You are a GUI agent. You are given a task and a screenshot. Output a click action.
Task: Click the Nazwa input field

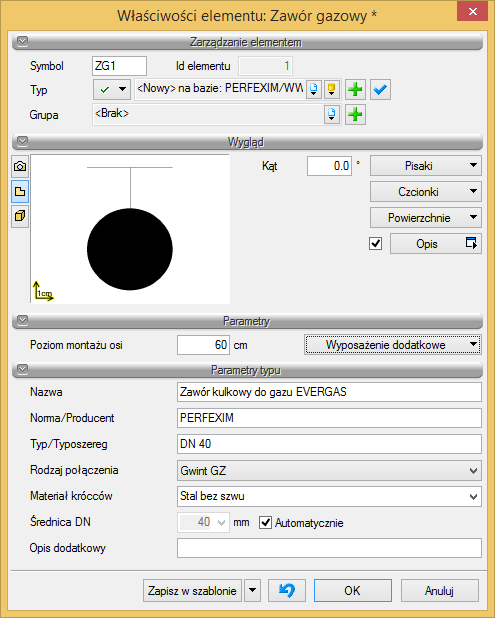coord(329,392)
